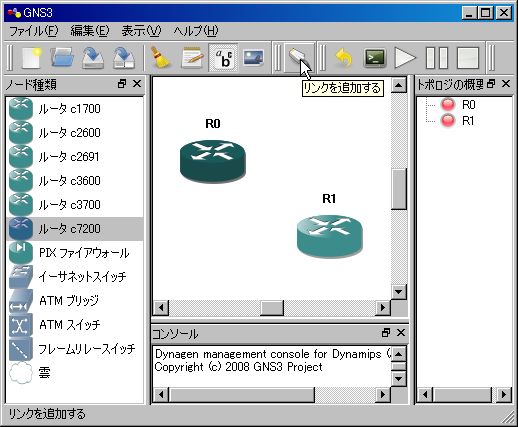Click canvas vertical scrollbar up arrow
Image resolution: width=518 pixels, height=427 pixels.
(399, 85)
